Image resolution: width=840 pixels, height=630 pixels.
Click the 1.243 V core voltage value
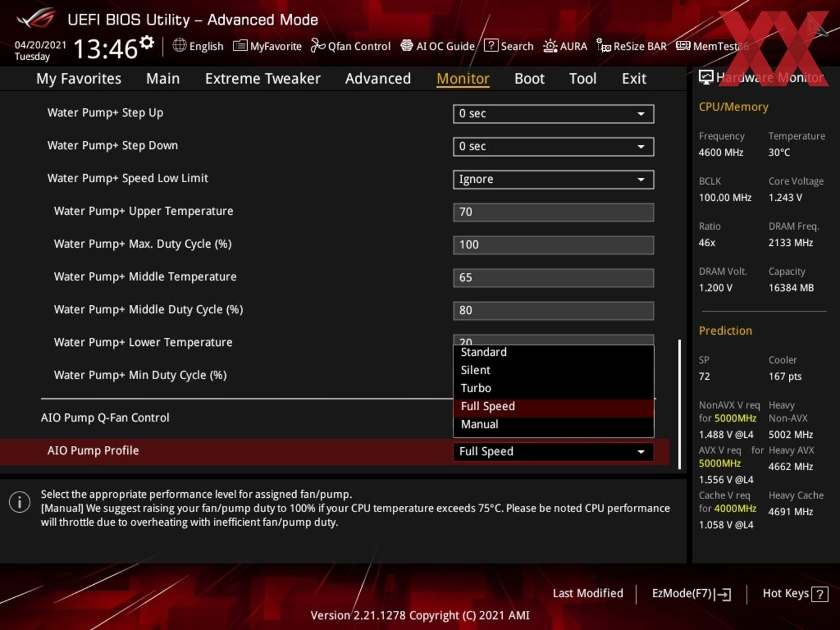point(785,197)
